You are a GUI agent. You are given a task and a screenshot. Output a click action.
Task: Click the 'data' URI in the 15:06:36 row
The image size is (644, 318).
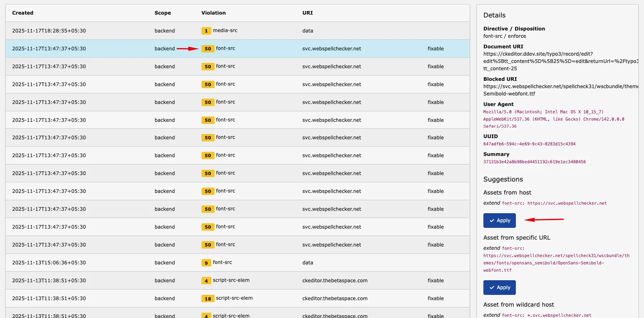[x=307, y=263]
